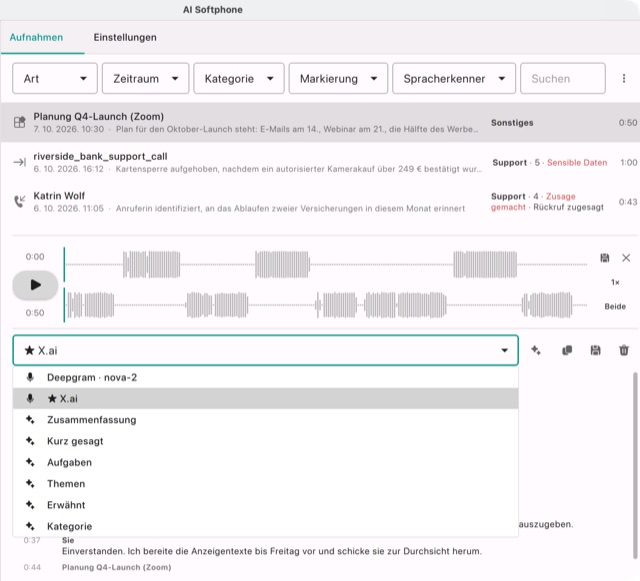Save the transcript with the floppy disk icon

[596, 350]
